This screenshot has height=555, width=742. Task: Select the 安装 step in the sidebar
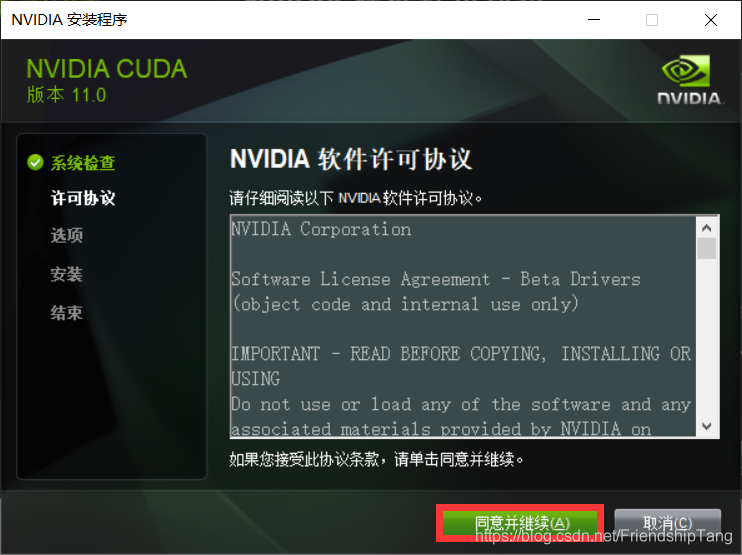[x=67, y=274]
